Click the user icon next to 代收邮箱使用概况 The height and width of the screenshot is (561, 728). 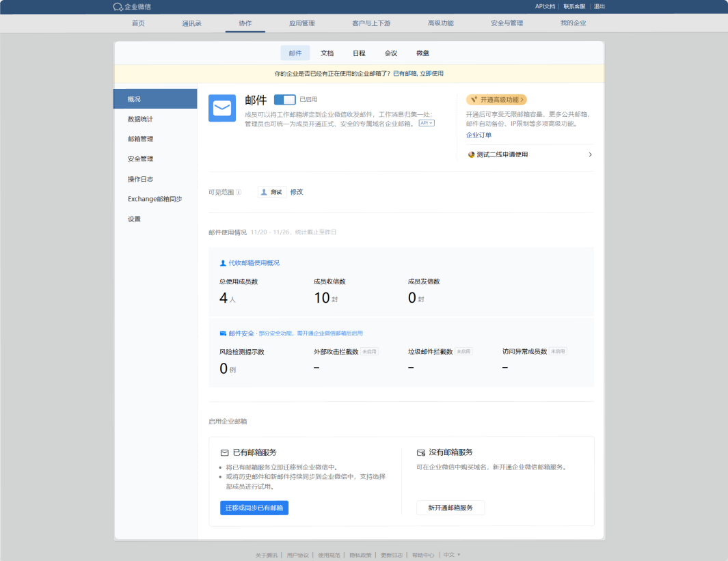coord(223,263)
